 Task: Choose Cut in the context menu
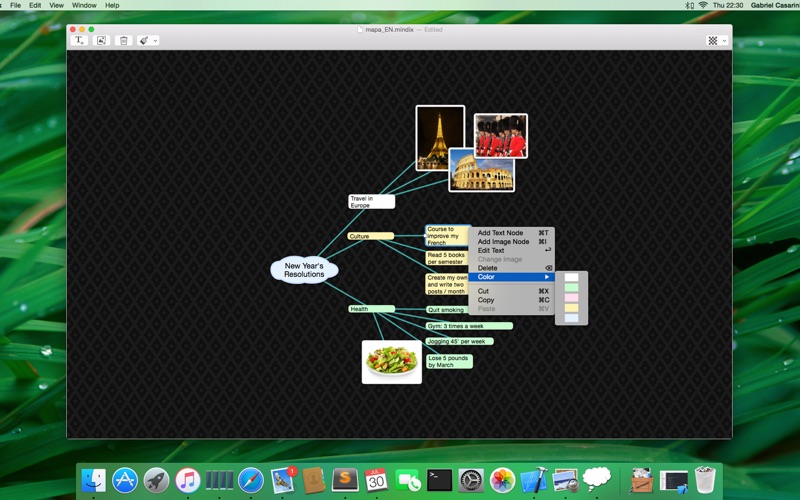tap(511, 291)
